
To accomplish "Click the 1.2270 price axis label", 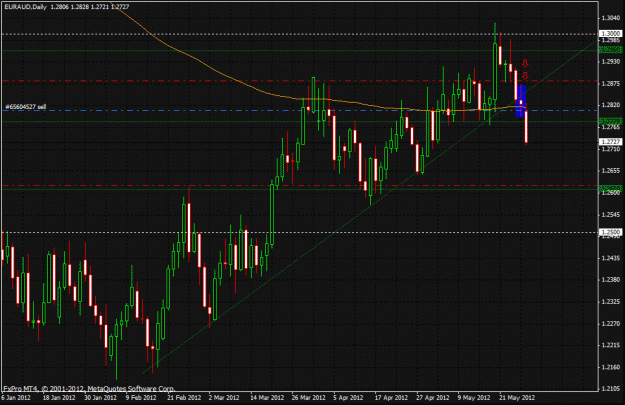I will tap(611, 324).
